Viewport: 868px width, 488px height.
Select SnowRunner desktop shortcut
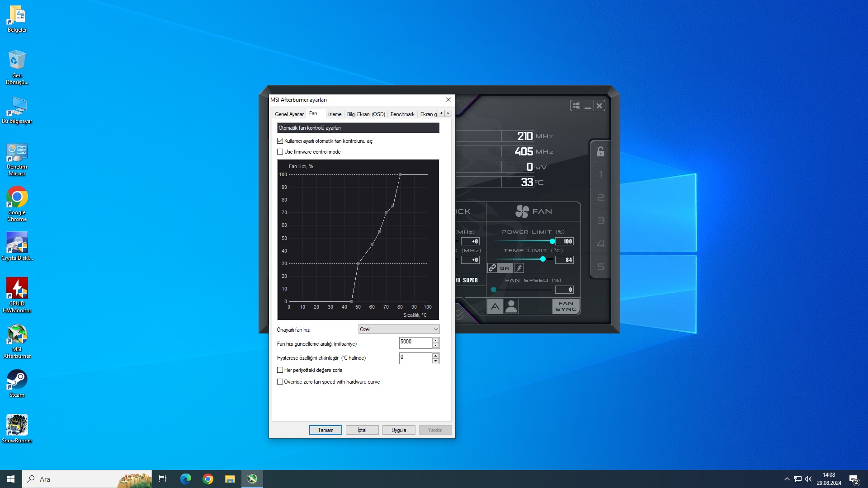(x=17, y=429)
